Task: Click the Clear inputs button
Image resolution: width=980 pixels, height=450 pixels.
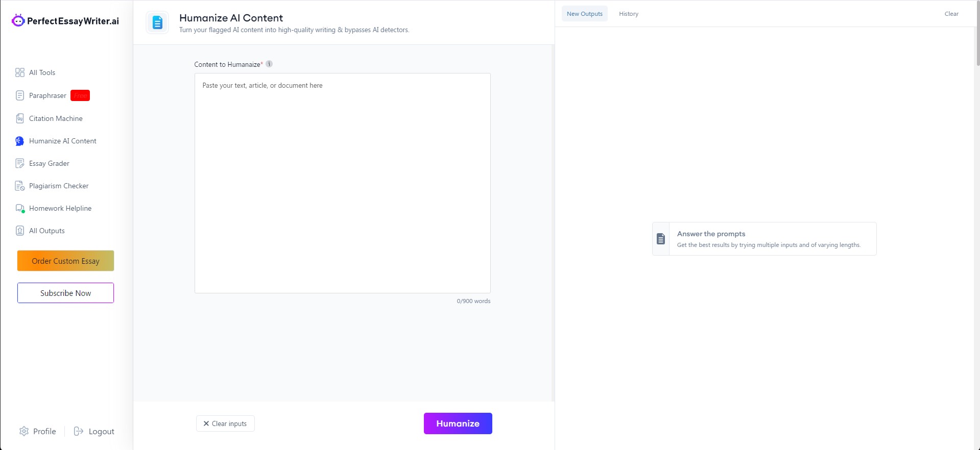Action: point(225,423)
